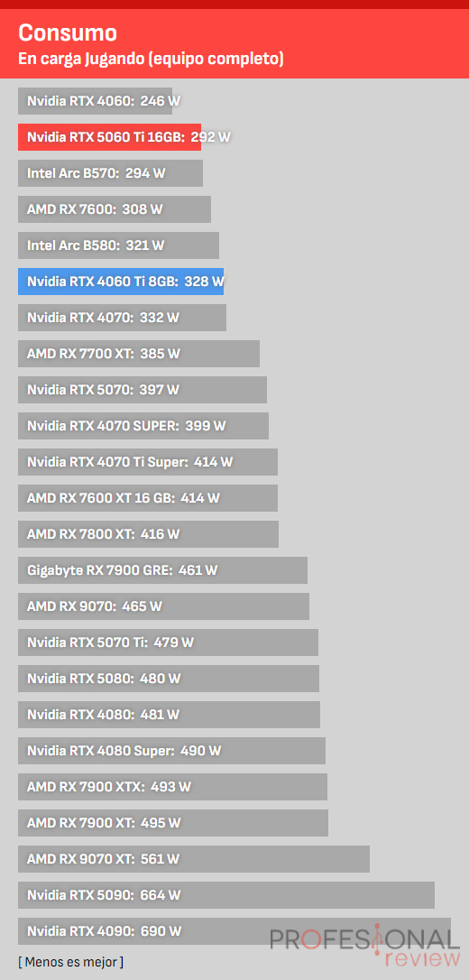Select the AMD RX 9070 XT bar
Viewport: 469px width, 980px height.
coord(194,859)
